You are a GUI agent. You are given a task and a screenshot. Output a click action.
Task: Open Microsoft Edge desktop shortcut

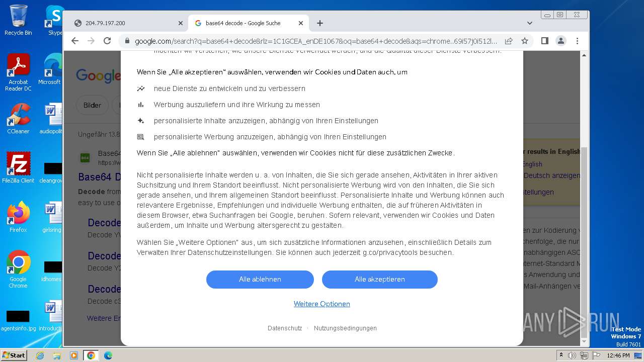[x=51, y=69]
